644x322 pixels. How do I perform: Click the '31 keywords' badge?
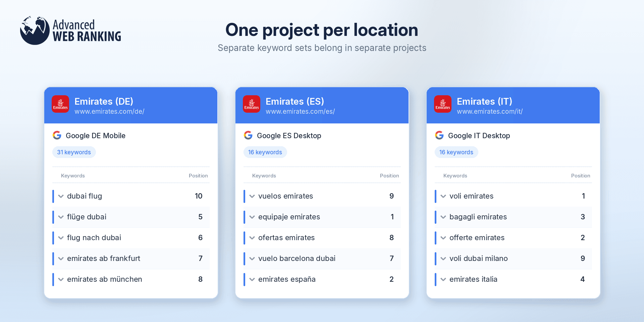[74, 152]
